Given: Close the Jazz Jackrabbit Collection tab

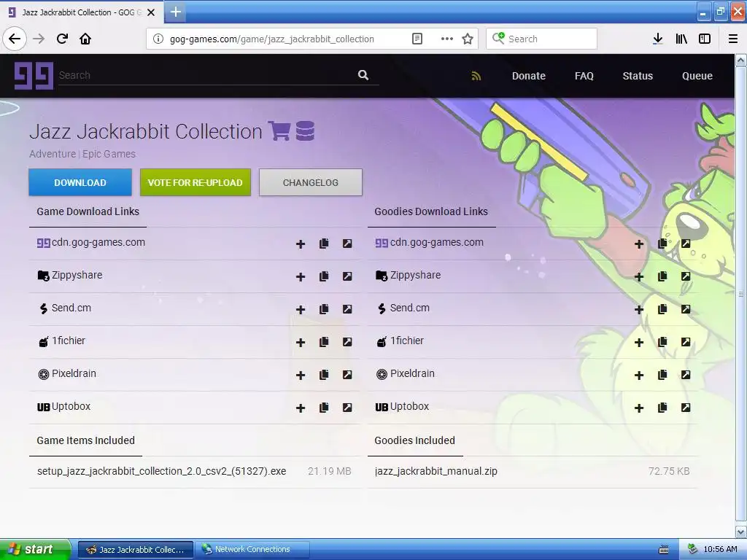Looking at the screenshot, I should [151, 12].
